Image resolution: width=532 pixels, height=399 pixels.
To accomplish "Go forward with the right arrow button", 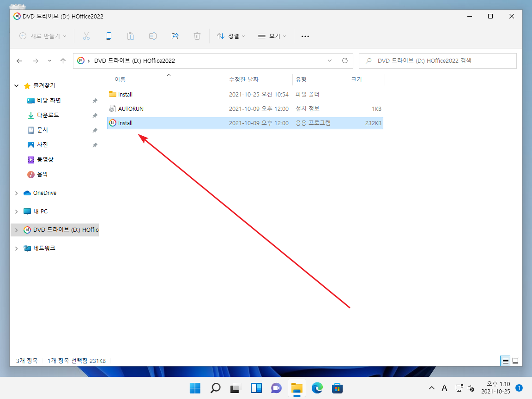I will coord(36,61).
